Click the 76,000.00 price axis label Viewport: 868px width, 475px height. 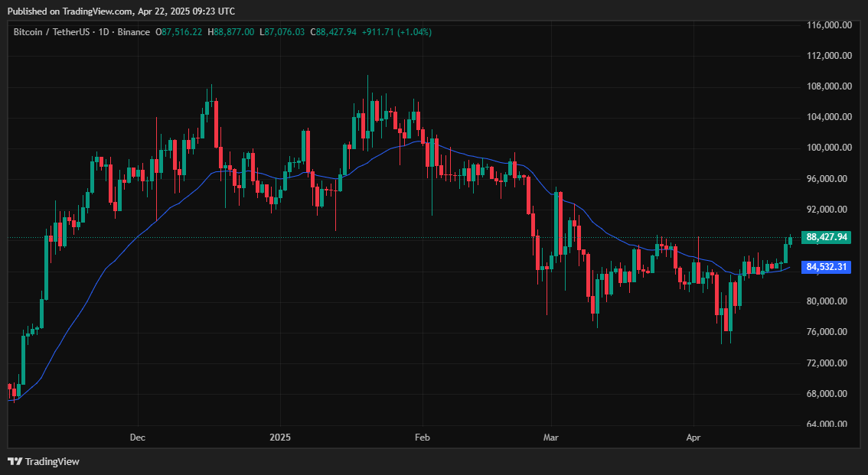[x=827, y=332]
